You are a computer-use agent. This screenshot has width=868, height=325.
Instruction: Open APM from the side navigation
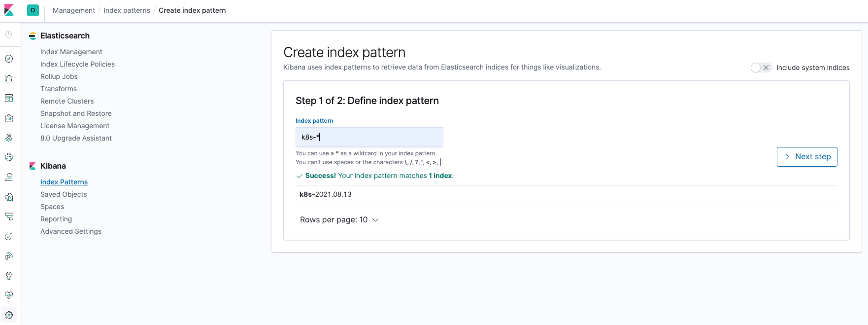[9, 217]
